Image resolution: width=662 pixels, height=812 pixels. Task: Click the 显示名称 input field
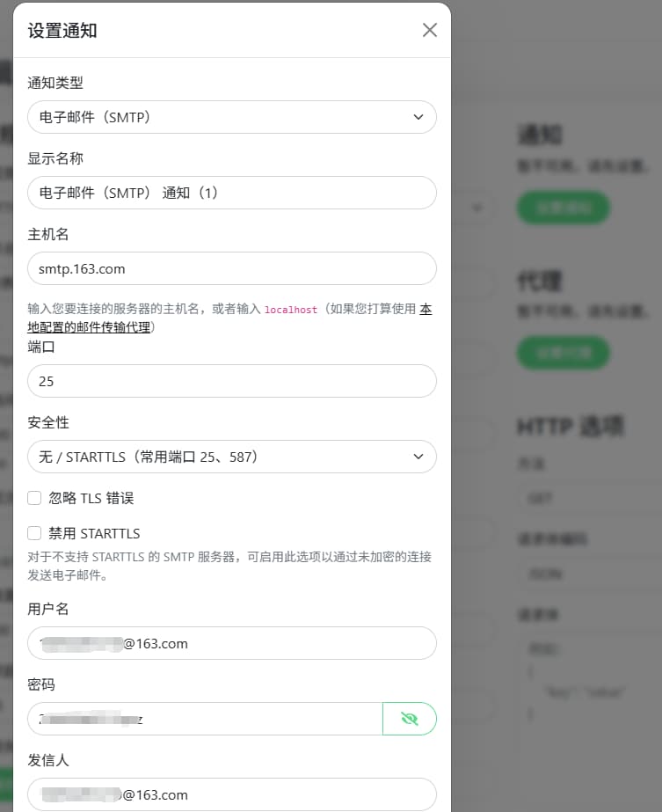(x=232, y=193)
